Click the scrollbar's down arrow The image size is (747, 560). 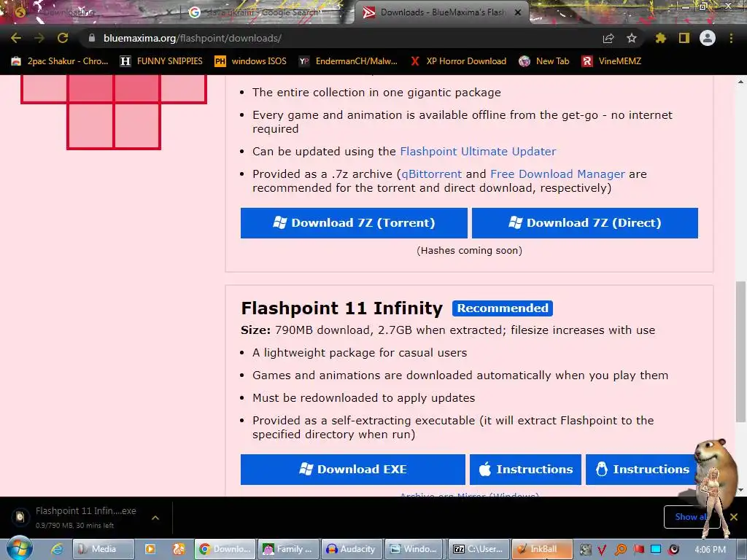[x=741, y=490]
